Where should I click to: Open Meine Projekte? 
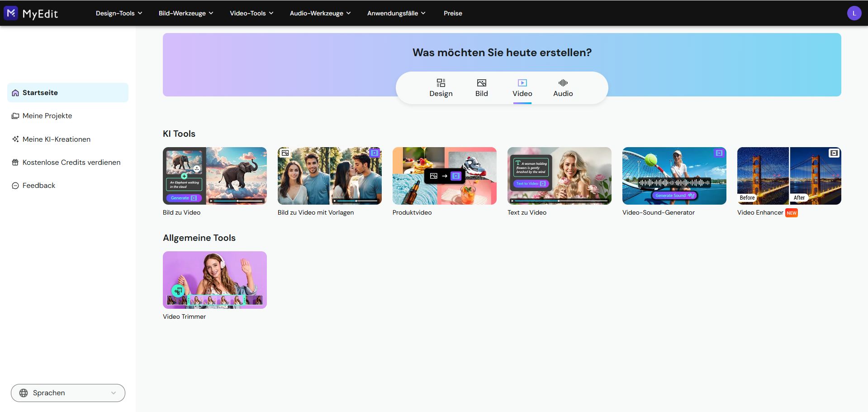[68, 116]
